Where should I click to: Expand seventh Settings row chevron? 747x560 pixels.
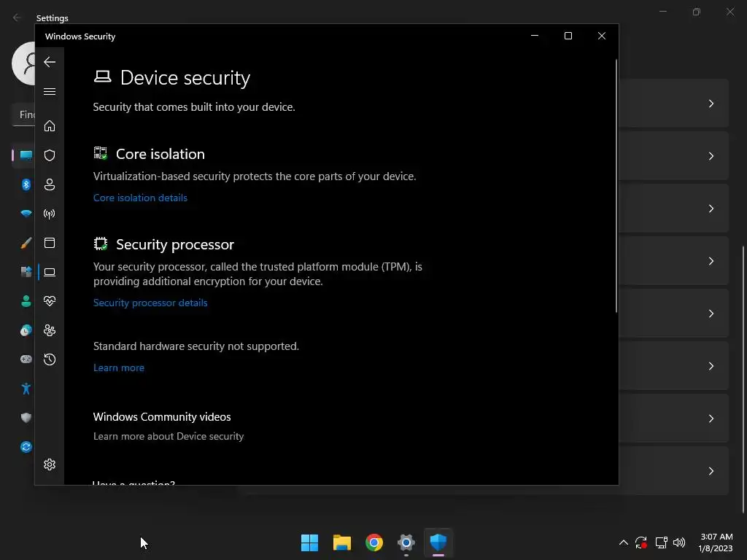711,418
